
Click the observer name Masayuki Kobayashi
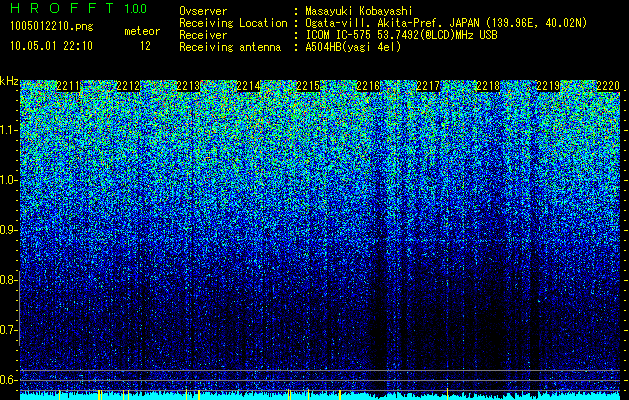359,11
